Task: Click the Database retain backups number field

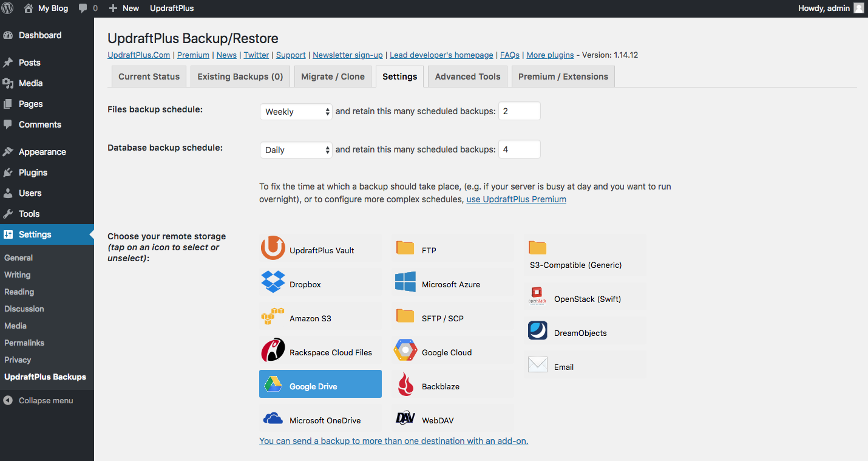Action: click(x=519, y=149)
